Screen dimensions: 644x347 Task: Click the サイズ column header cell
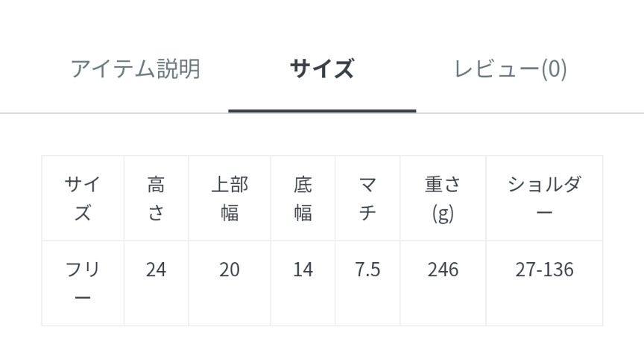[83, 198]
